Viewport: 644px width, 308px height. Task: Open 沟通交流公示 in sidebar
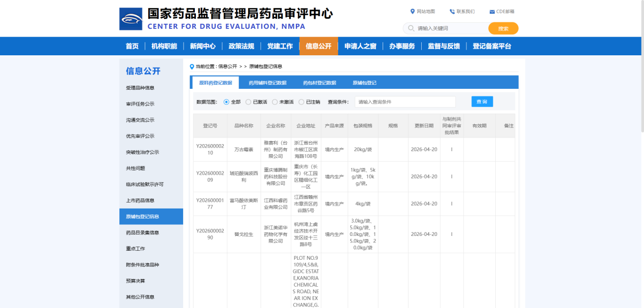click(x=151, y=120)
